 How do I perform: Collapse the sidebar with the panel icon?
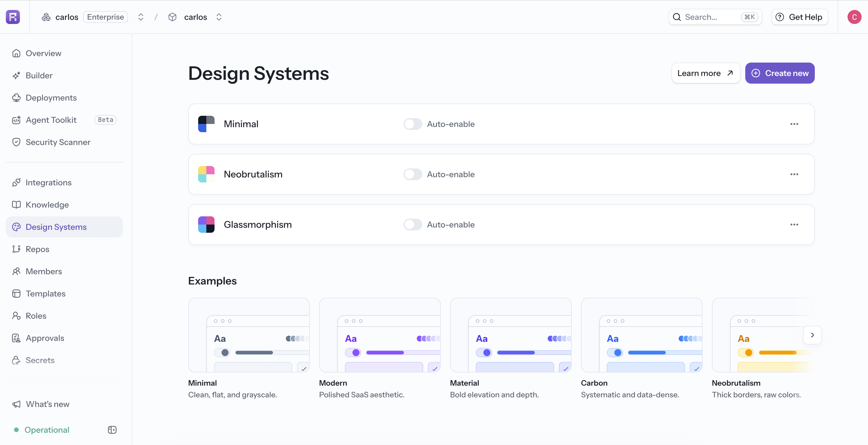point(112,430)
